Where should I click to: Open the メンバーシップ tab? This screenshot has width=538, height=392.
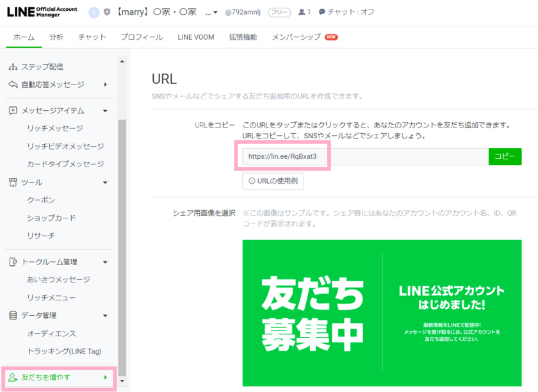297,37
